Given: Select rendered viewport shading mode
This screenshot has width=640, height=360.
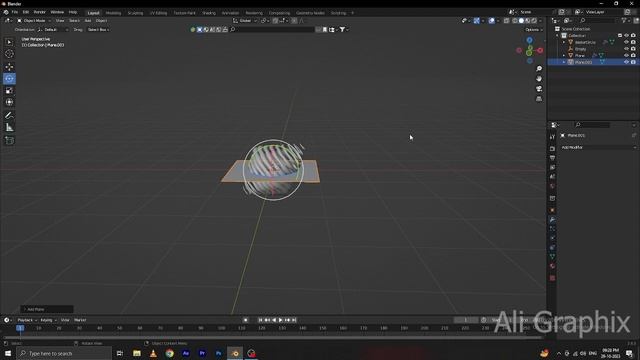Looking at the screenshot, I should pos(534,20).
